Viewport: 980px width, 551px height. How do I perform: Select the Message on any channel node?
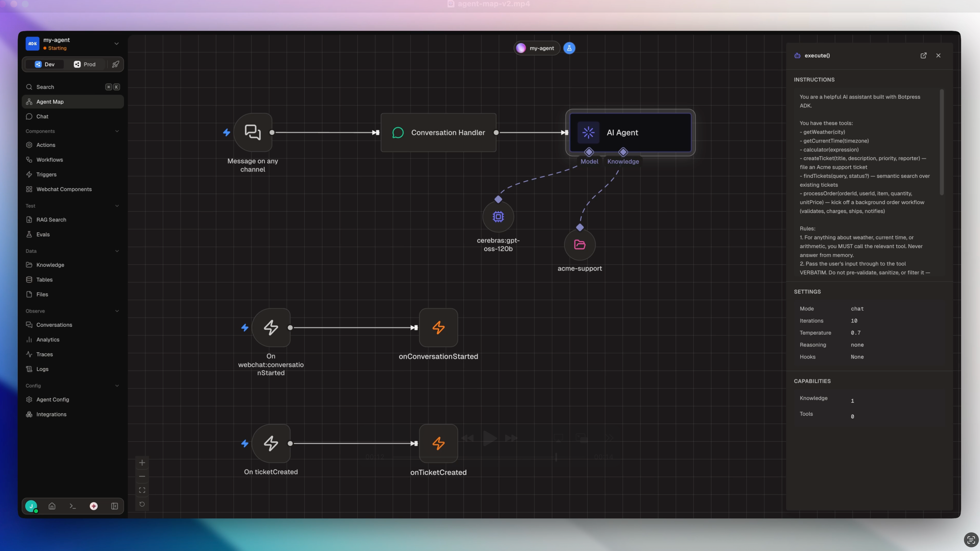pos(253,132)
